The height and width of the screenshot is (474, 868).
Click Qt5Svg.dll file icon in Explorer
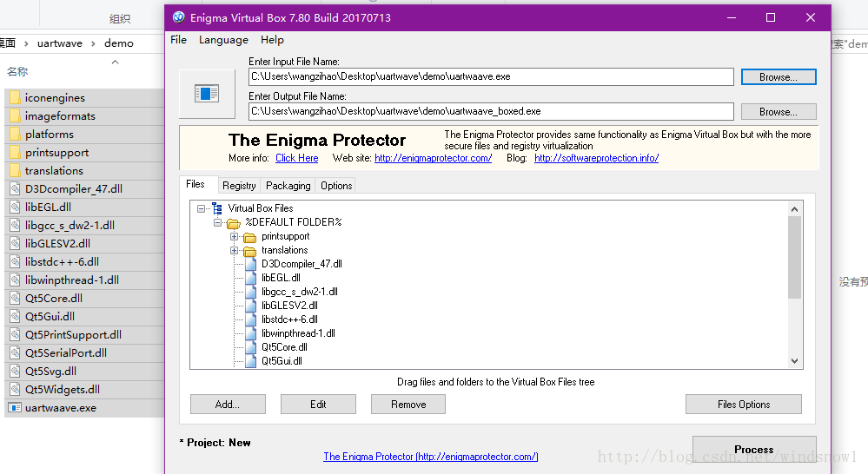click(15, 371)
